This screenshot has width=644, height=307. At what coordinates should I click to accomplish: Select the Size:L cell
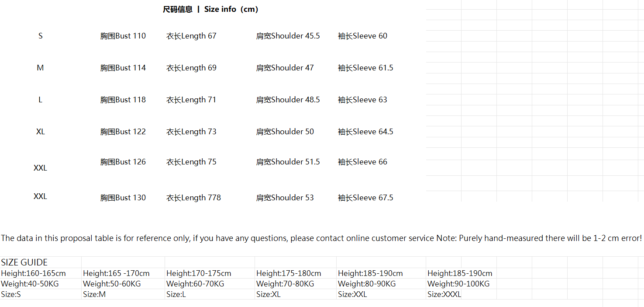(176, 294)
